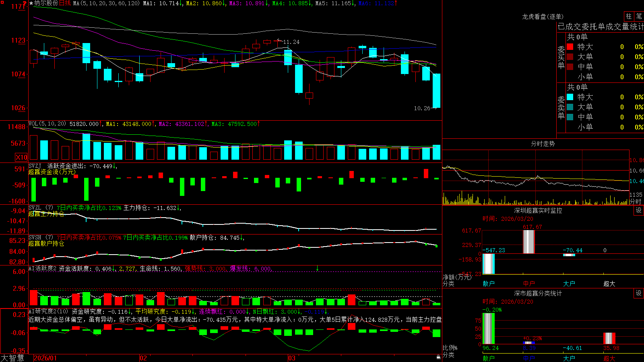Click the 11.24 high price annotation

[x=291, y=42]
